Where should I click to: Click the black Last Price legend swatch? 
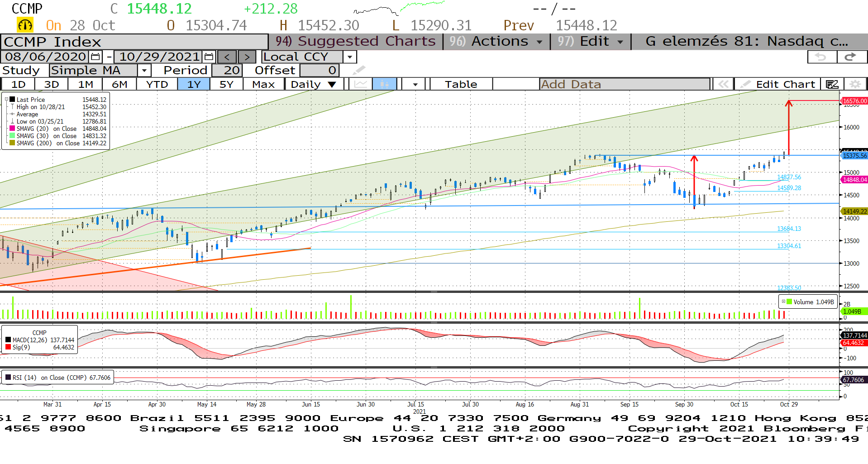coord(12,100)
